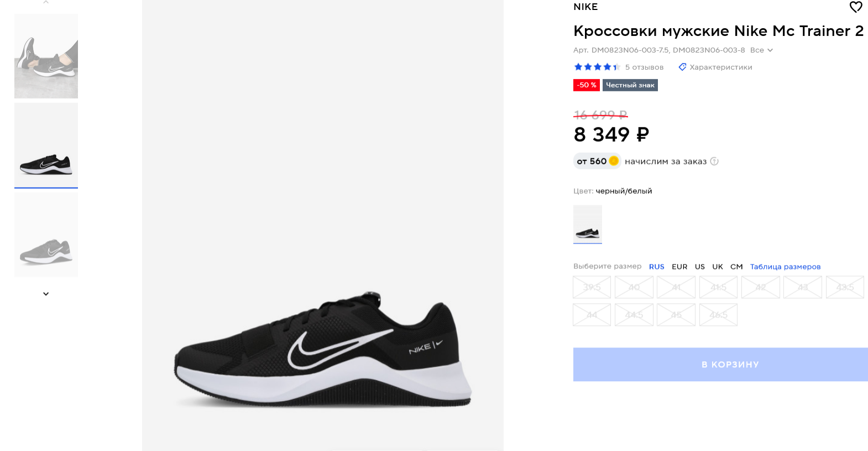Click the Характеристики tag icon

(x=683, y=67)
